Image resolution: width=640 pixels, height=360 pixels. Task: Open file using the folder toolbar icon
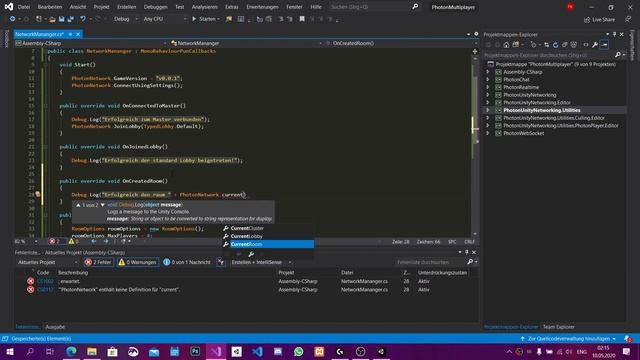(52, 19)
